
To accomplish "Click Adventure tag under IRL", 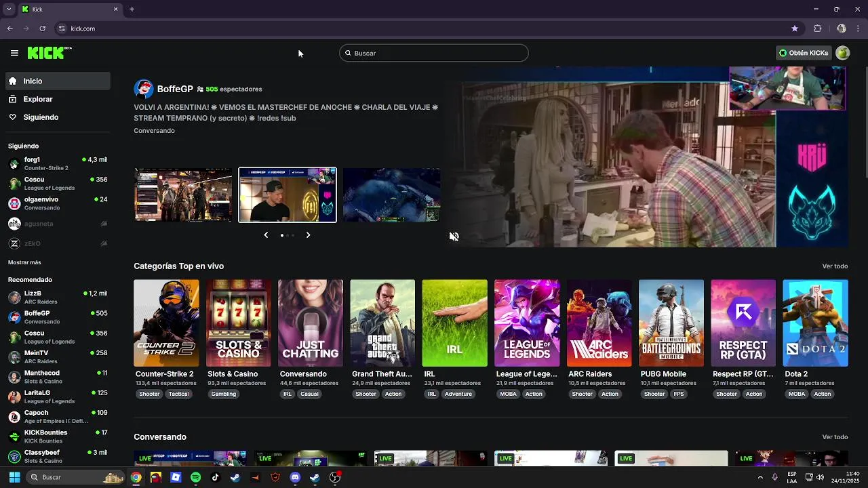I will tap(458, 394).
